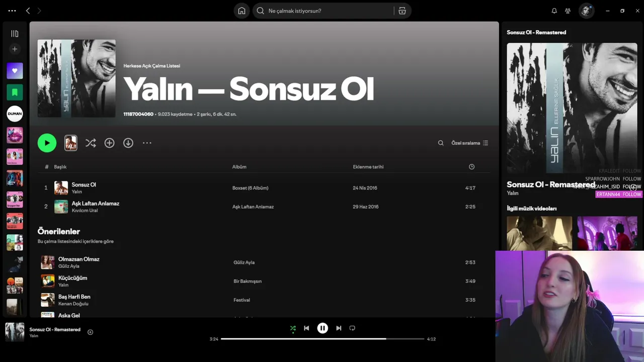Open more options for the playlist
This screenshot has height=362, width=644.
[x=147, y=143]
